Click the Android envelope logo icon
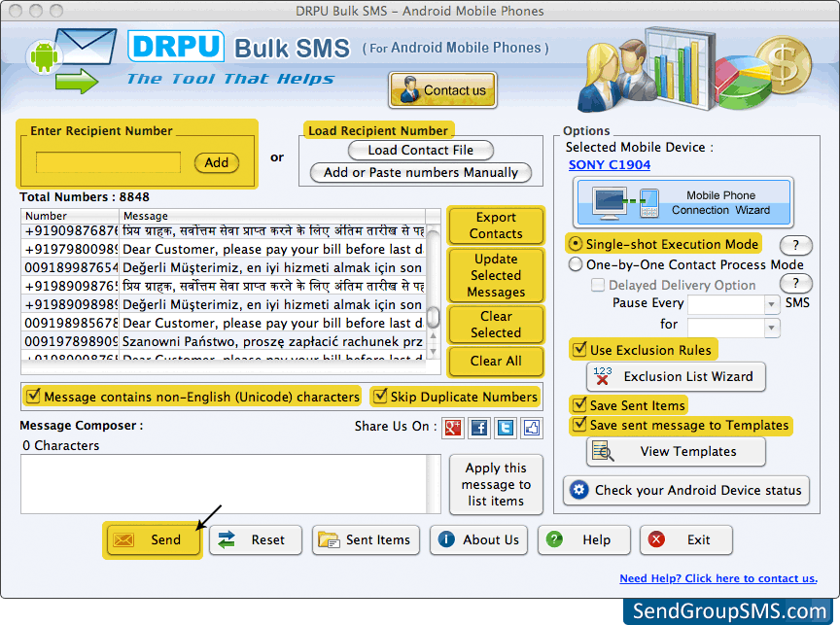This screenshot has height=625, width=840. tap(72, 60)
